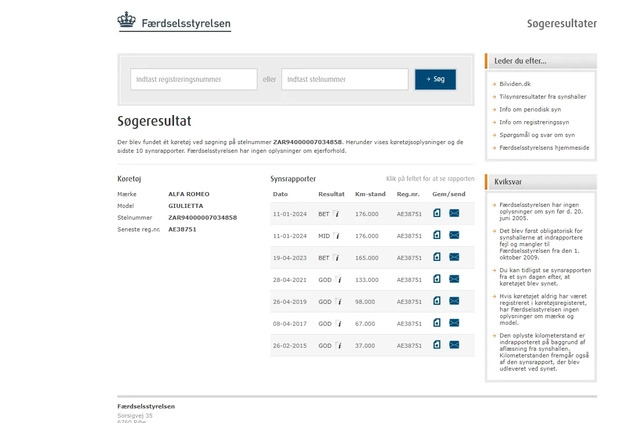Click the Reg.nr. column header
This screenshot has height=423, width=644.
(x=408, y=194)
